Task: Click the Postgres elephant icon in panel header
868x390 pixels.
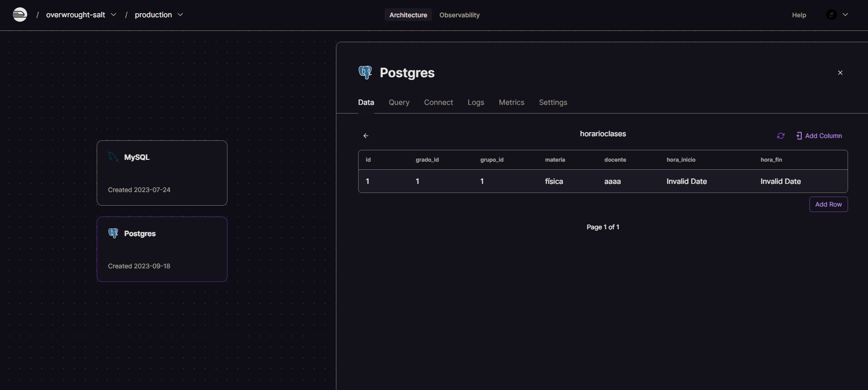Action: [x=365, y=73]
